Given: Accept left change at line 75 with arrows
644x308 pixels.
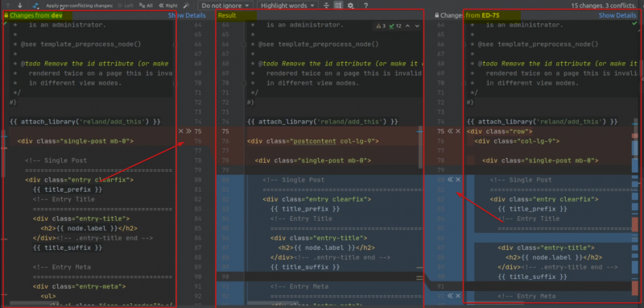Looking at the screenshot, I should [x=188, y=131].
